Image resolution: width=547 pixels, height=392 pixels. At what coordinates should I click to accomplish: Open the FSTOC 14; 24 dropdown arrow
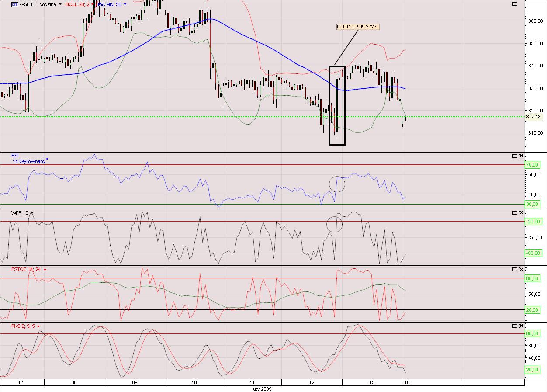45,270
